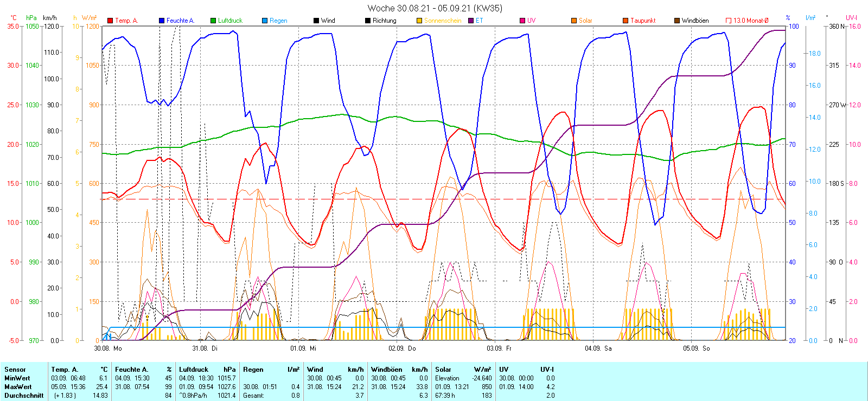The width and height of the screenshot is (868, 401).
Task: Click the light-blue Regen legend swatch
Action: click(x=265, y=21)
